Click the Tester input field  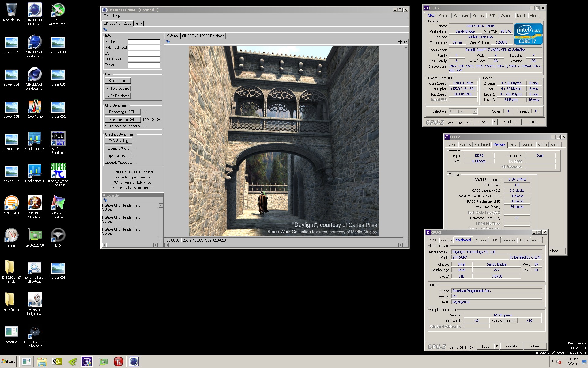point(144,65)
